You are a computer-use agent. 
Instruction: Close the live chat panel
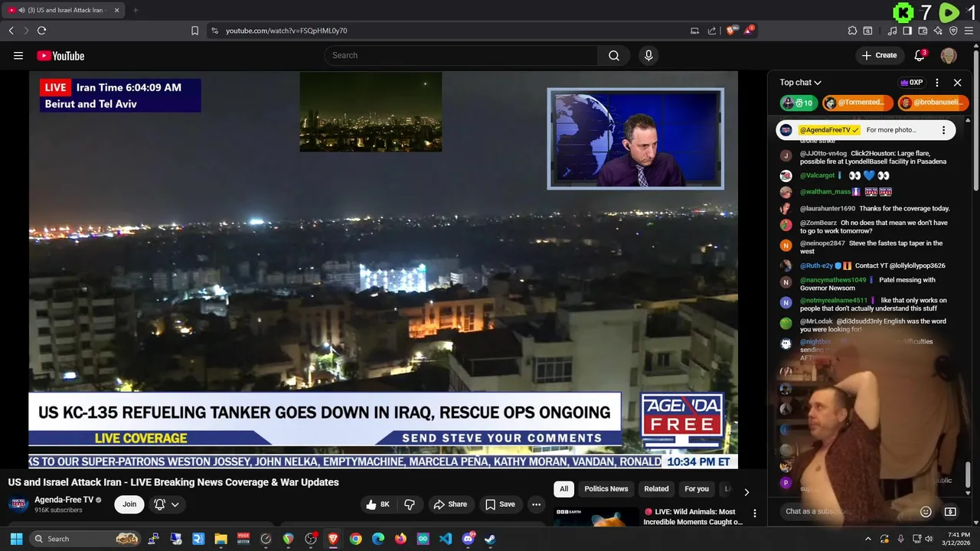[957, 83]
